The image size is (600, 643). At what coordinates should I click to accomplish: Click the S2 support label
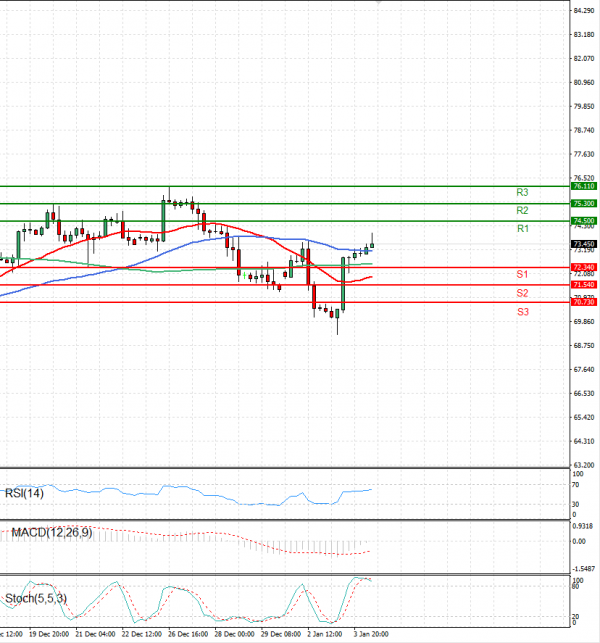[522, 293]
